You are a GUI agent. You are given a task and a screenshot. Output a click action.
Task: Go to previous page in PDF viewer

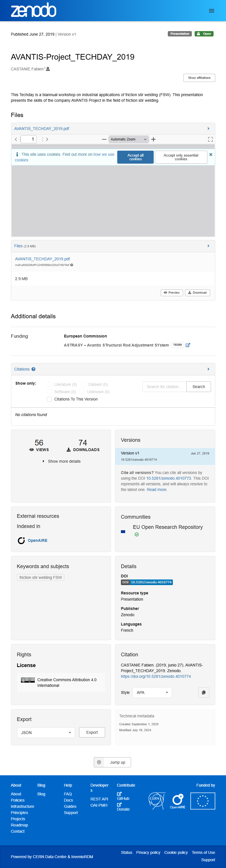(x=16, y=139)
